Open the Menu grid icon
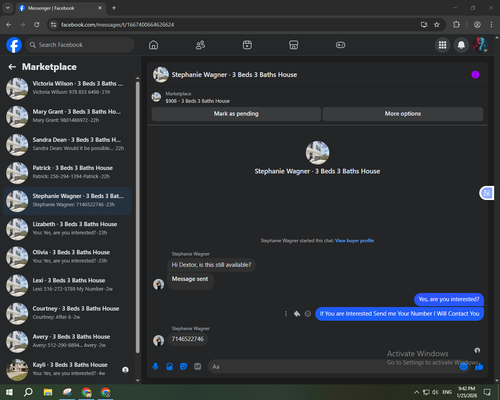This screenshot has height=400, width=500. point(442,45)
